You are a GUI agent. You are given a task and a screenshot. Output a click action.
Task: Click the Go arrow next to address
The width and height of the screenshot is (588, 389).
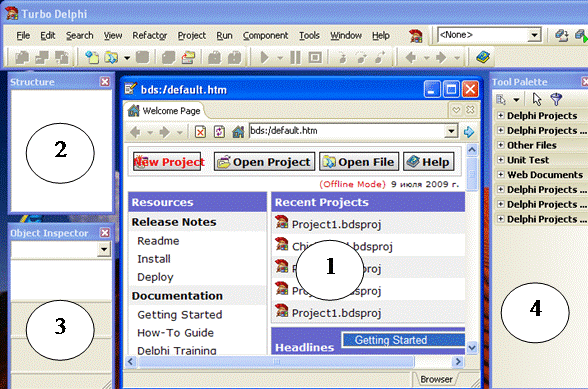click(469, 132)
